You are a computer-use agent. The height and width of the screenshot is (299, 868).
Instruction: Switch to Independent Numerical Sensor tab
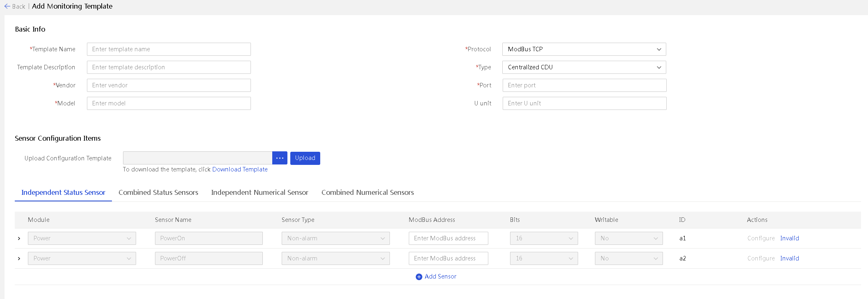pyautogui.click(x=260, y=192)
